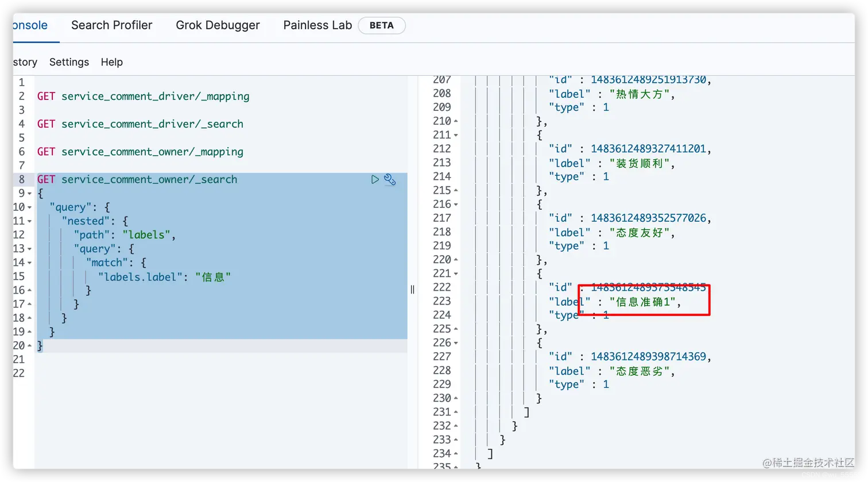Image resolution: width=868 pixels, height=482 pixels.
Task: Collapse the response object on line 226
Action: pos(456,343)
